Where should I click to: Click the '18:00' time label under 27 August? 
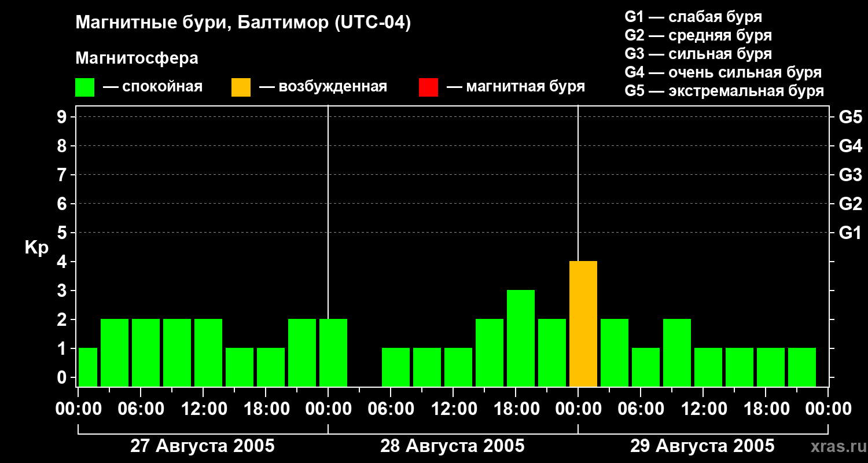(x=266, y=409)
